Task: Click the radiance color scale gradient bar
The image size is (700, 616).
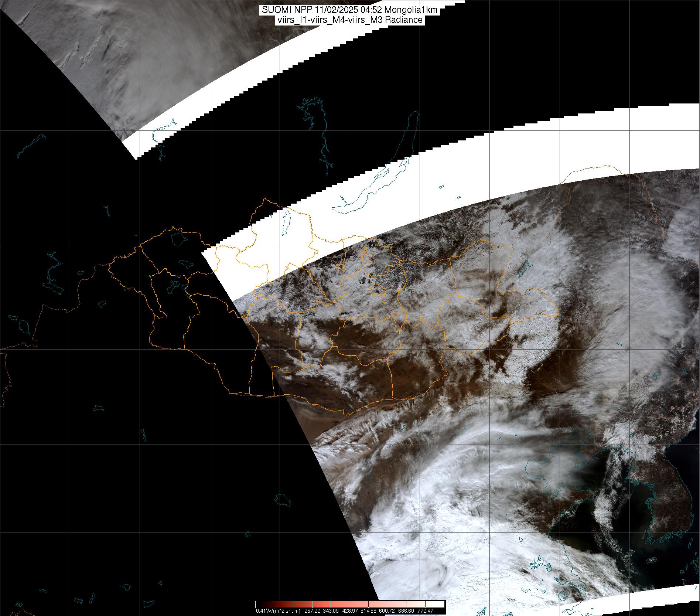Action: pyautogui.click(x=350, y=605)
